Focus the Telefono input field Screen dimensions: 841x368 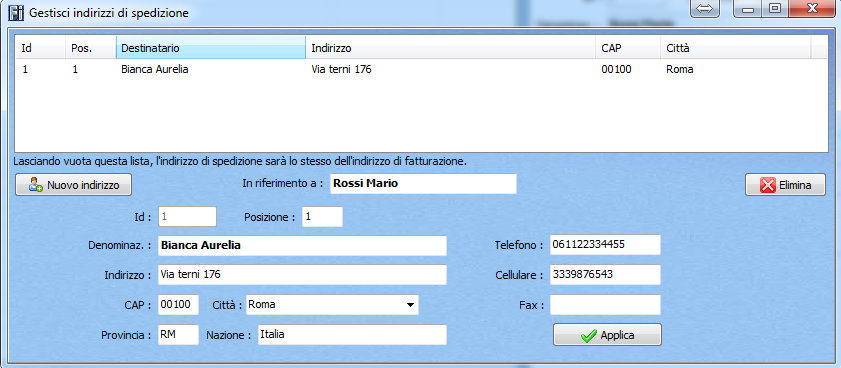coord(606,245)
